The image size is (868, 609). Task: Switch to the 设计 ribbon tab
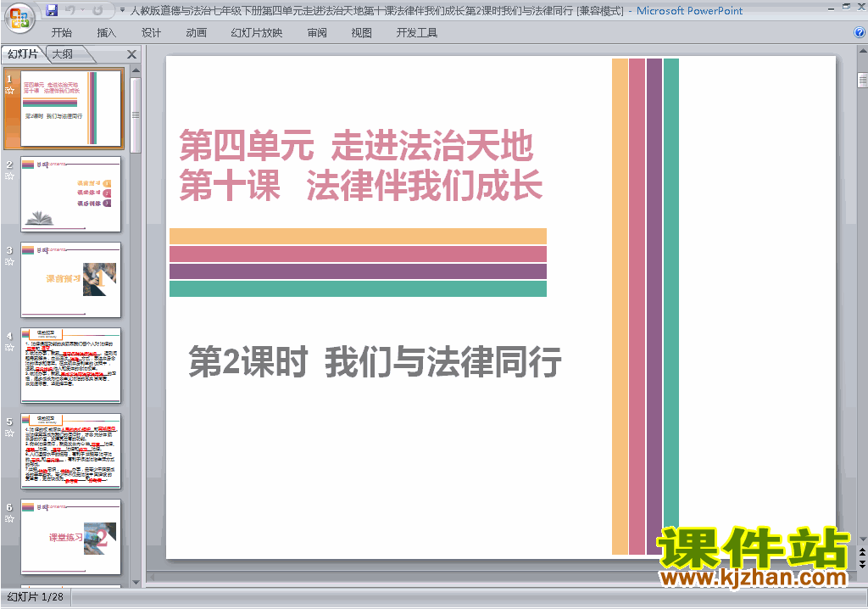tap(151, 33)
